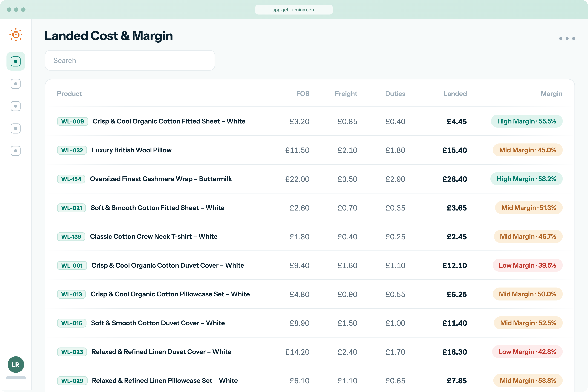Open Crisp & Cool Organic Cotton Fitted Sheet product
The width and height of the screenshot is (588, 392).
(169, 121)
